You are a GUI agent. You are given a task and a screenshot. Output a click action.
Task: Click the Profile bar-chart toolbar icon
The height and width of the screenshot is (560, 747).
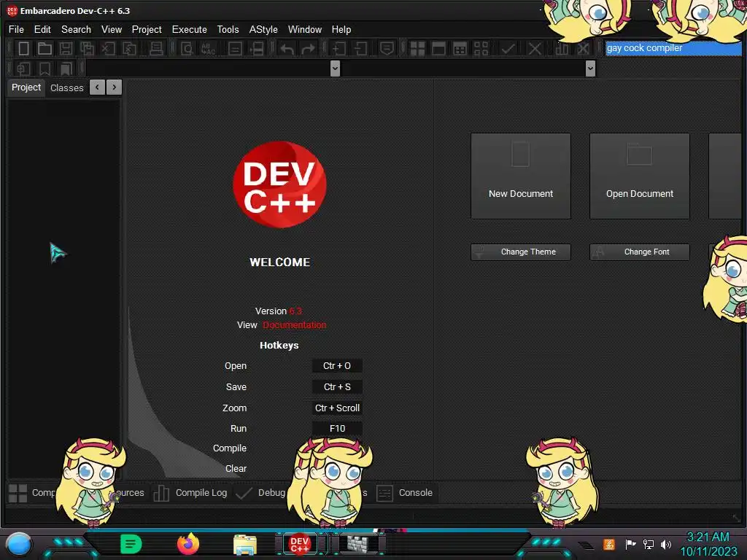(562, 48)
